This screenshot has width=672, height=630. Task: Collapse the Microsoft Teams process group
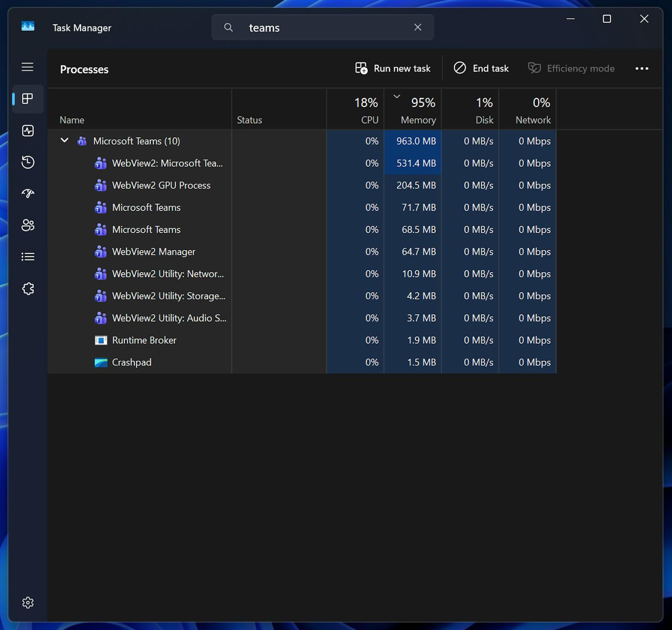click(64, 140)
